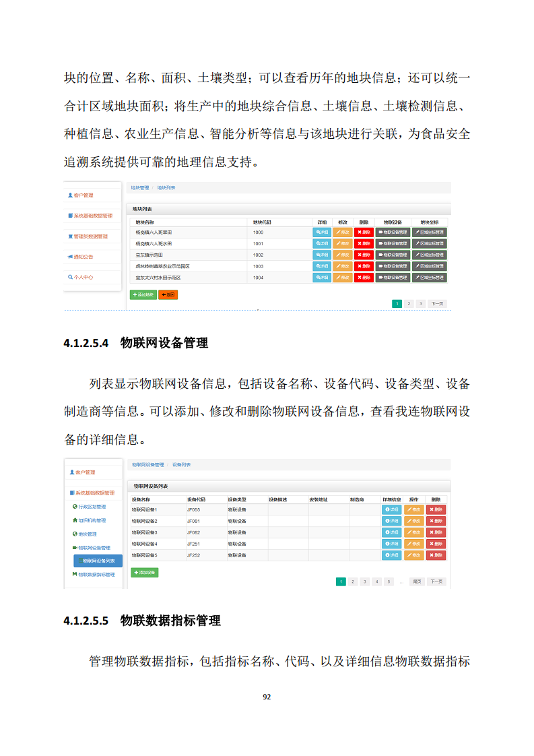This screenshot has height=756, width=534.
Task: Open 区域坐标管理 for block code 1004
Action: tap(430, 278)
